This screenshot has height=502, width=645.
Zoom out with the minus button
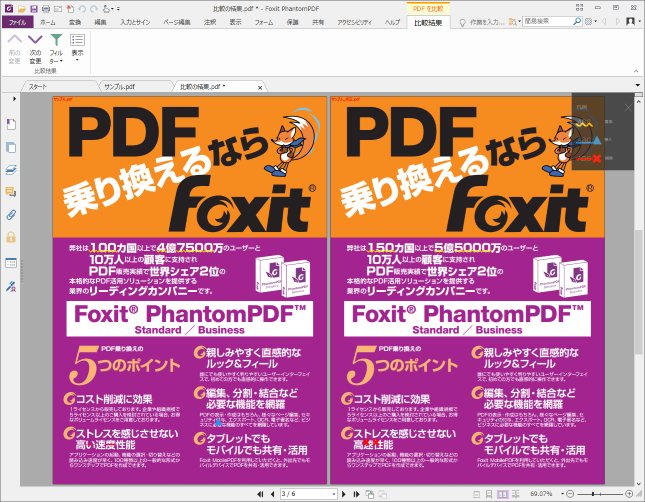click(x=570, y=494)
